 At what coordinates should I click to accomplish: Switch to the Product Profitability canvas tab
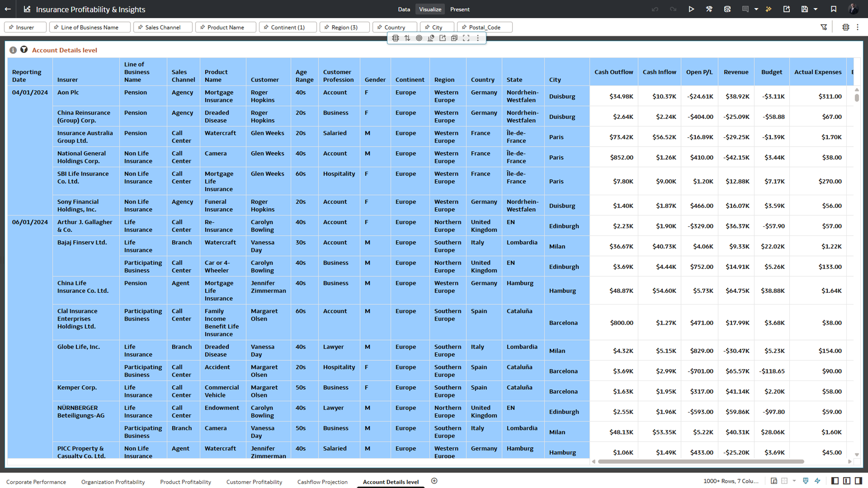[x=185, y=482]
